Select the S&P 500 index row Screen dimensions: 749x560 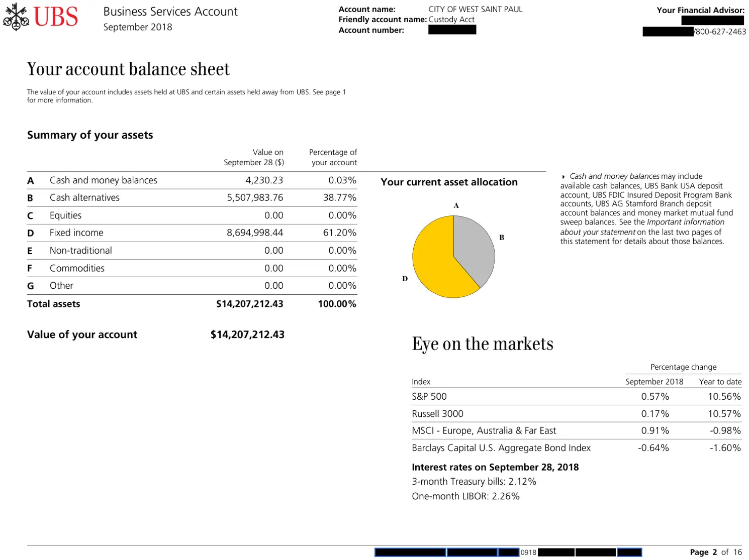tap(577, 396)
